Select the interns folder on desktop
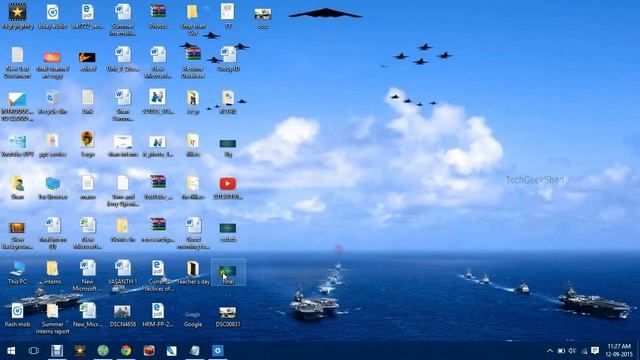640x360 pixels. (x=52, y=272)
